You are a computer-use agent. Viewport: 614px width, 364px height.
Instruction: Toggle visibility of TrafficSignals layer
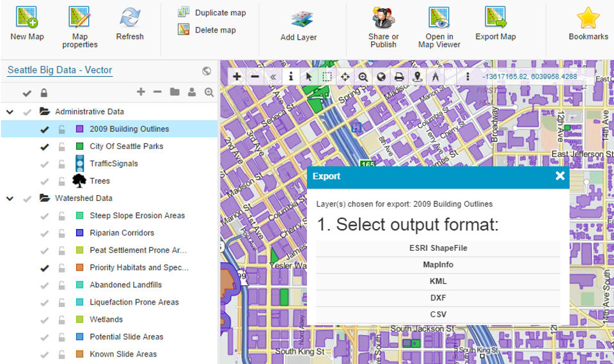(x=45, y=164)
